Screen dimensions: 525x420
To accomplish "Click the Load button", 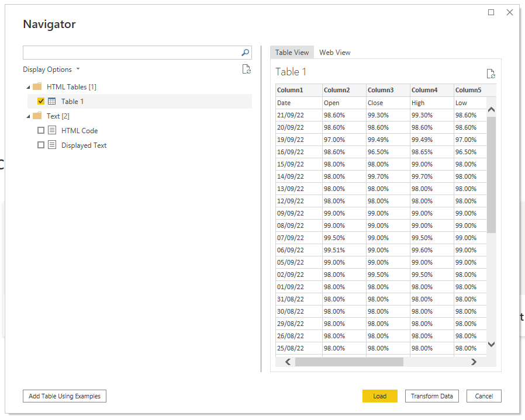I will click(379, 396).
